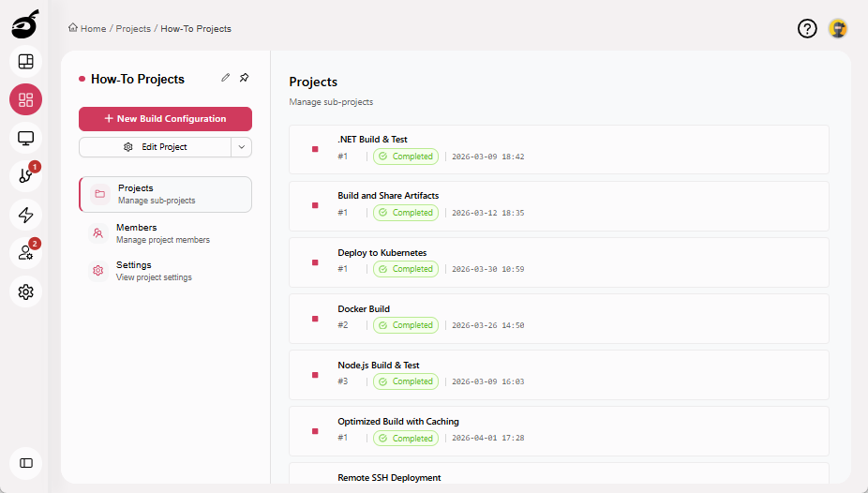868x493 pixels.
Task: Click the Edit Project button
Action: (x=155, y=147)
